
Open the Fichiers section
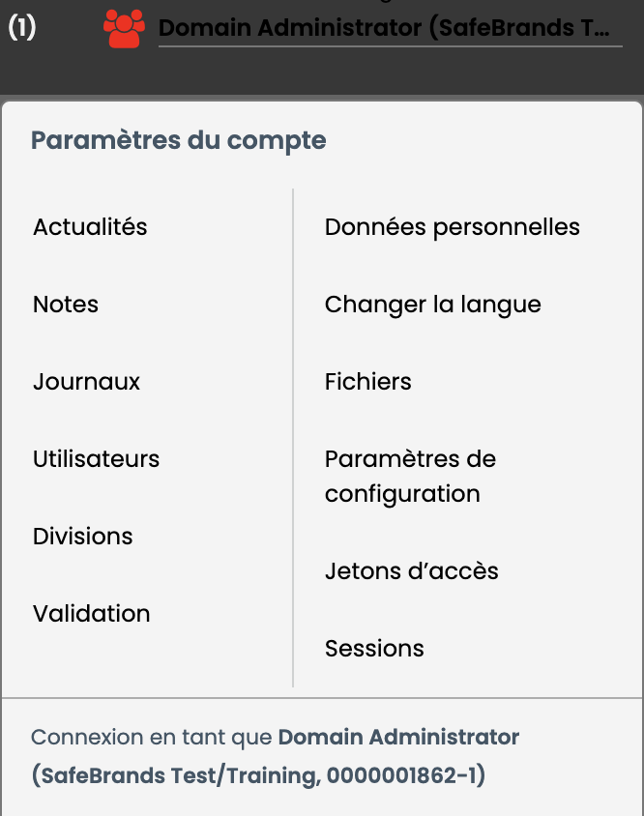coord(368,382)
